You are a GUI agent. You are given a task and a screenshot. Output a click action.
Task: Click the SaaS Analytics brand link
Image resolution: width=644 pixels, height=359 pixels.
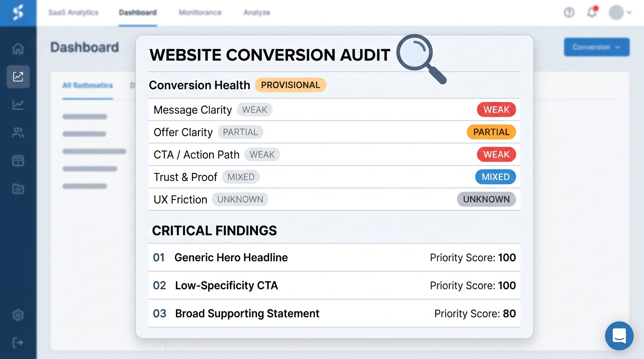tap(73, 13)
